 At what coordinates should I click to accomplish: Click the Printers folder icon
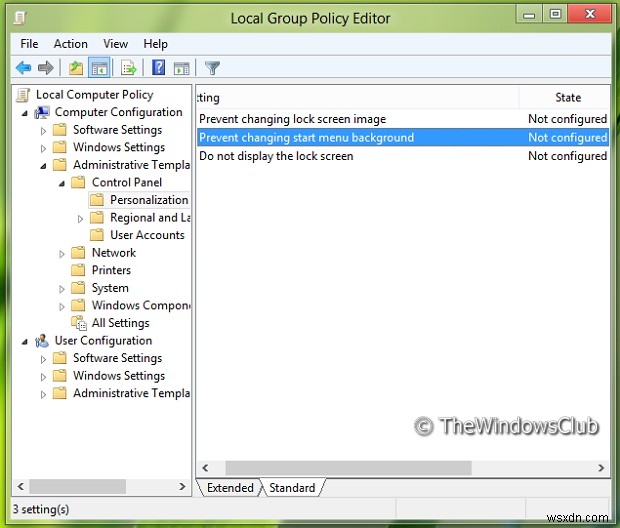tap(78, 270)
